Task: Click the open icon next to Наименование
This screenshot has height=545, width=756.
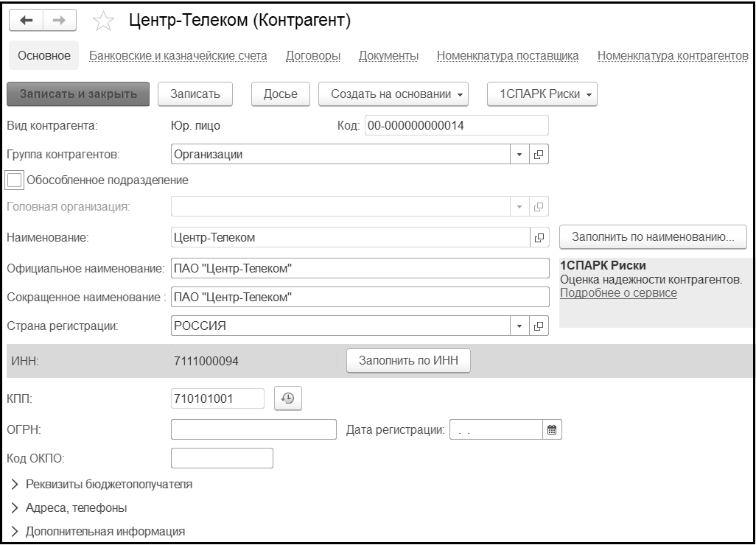Action: coord(539,238)
